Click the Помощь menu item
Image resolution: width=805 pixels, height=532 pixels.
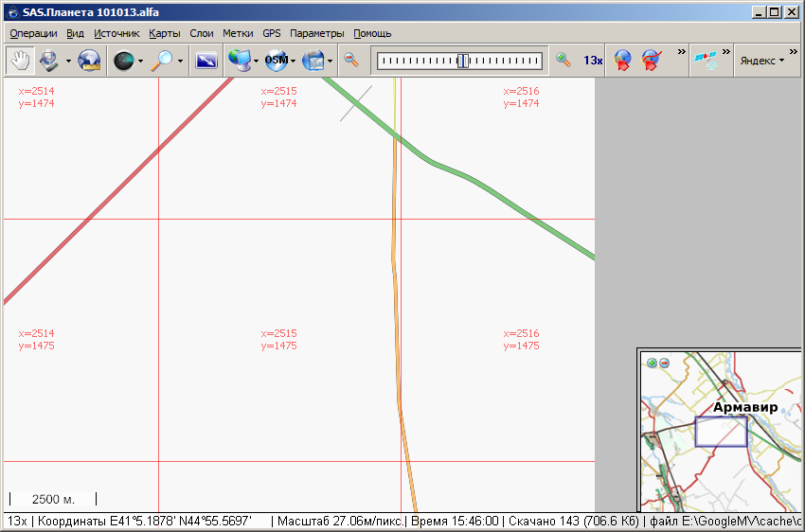click(372, 33)
